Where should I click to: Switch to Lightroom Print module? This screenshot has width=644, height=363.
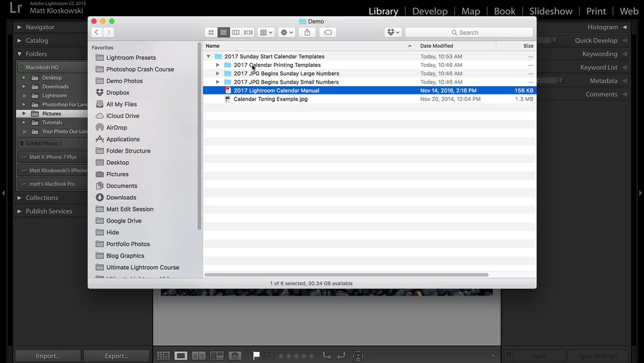coord(596,11)
